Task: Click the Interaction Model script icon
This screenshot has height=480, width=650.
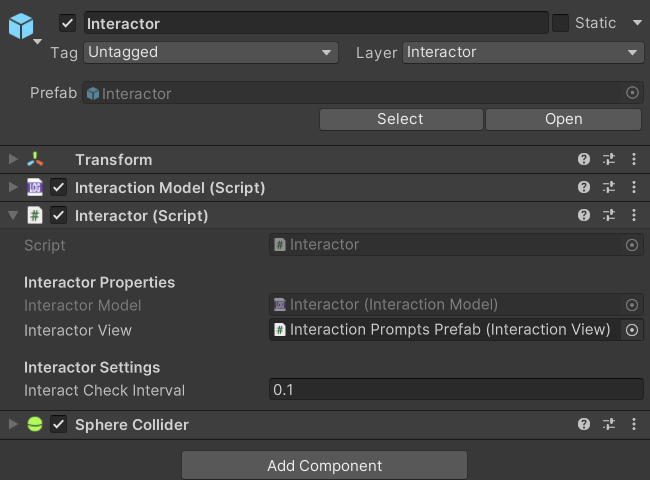Action: coord(35,187)
